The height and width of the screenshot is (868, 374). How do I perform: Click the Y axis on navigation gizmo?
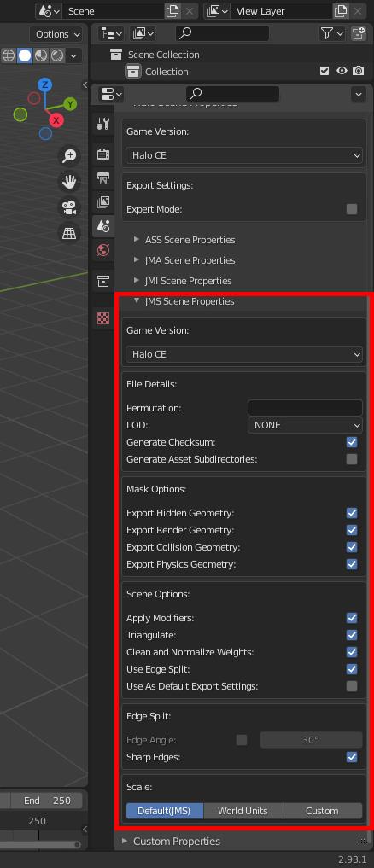point(70,104)
